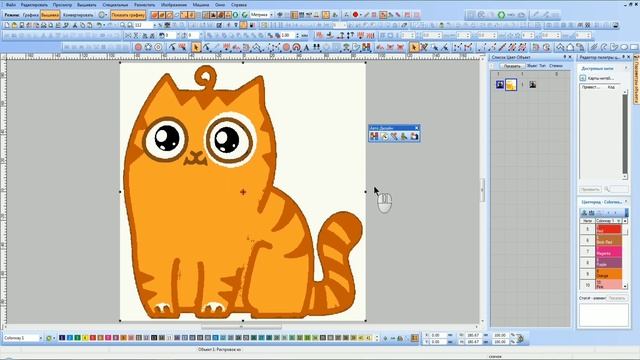The image size is (640, 360).
Task: Click the Конвертировать button
Action: coord(78,15)
